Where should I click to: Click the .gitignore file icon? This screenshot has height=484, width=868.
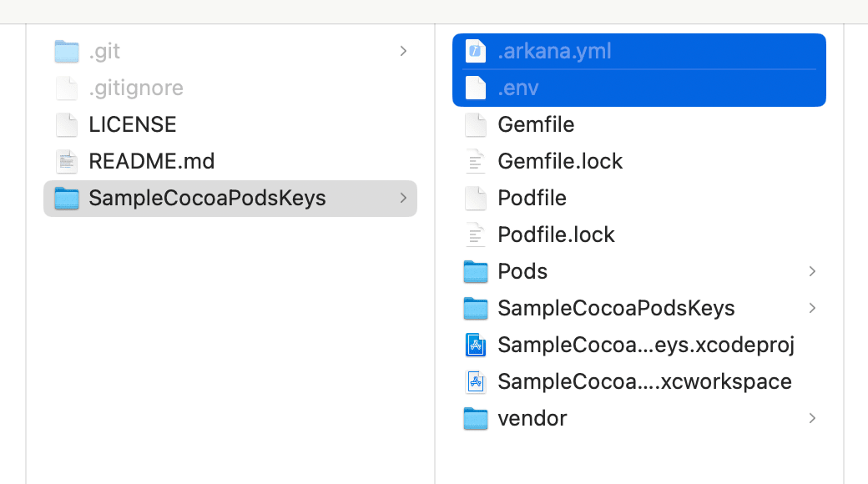67,88
